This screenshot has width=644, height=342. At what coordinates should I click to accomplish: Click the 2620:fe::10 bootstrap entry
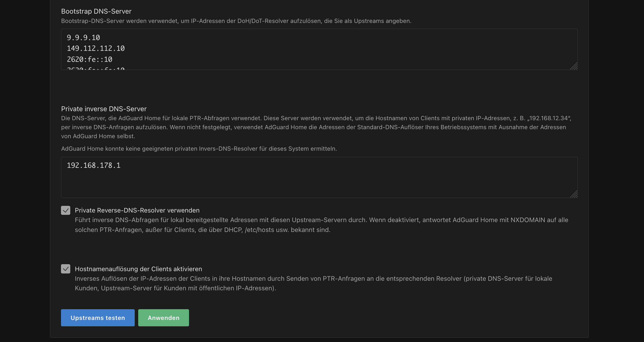coord(89,60)
